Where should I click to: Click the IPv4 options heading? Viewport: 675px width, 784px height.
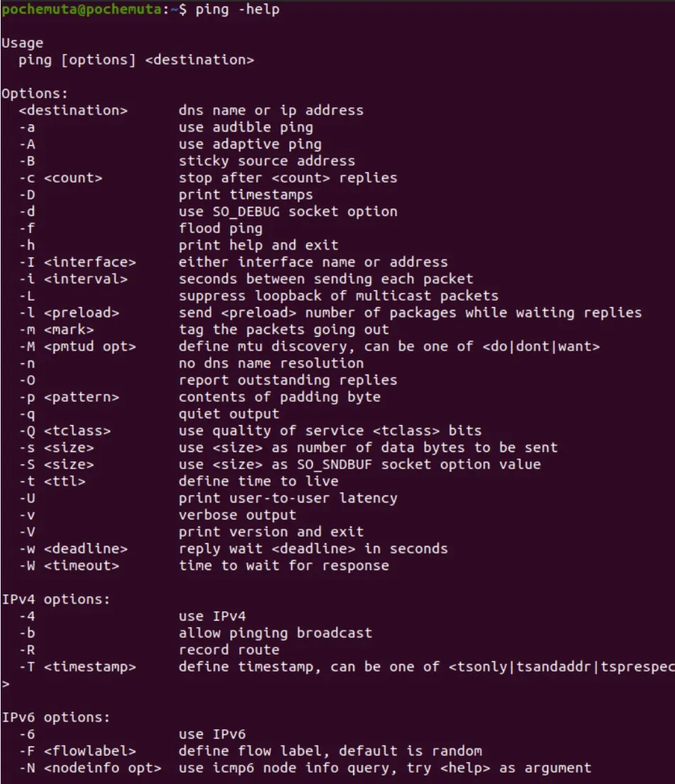click(55, 599)
